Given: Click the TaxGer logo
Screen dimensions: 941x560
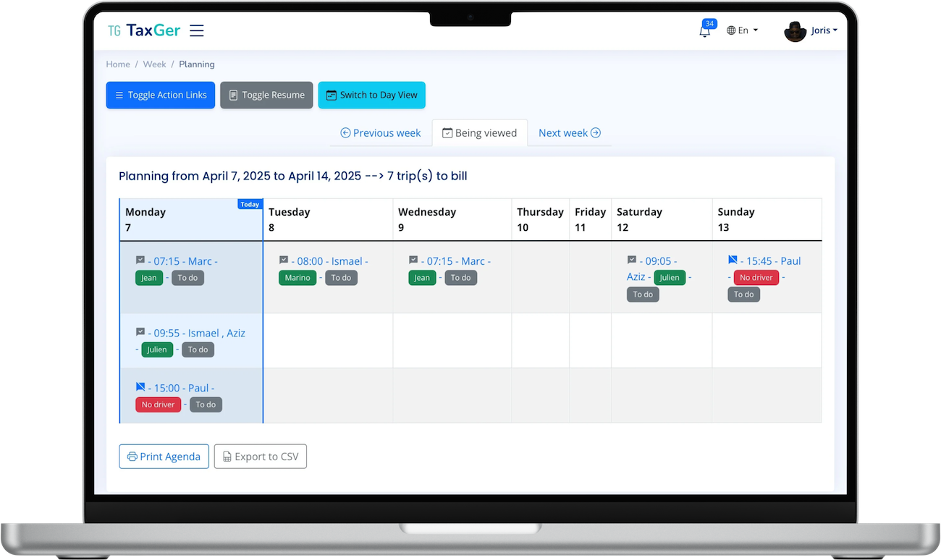Looking at the screenshot, I should [143, 30].
